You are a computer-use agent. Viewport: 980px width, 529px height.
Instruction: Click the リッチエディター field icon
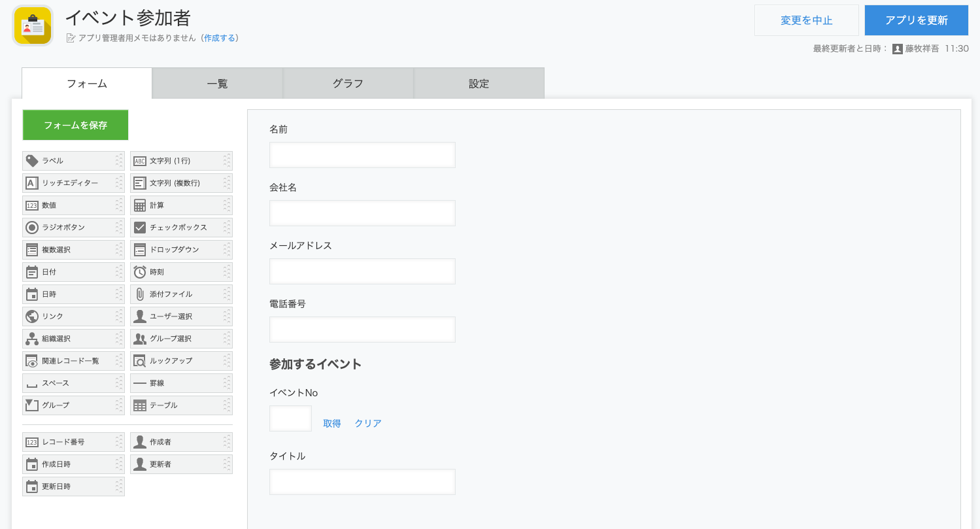click(31, 183)
